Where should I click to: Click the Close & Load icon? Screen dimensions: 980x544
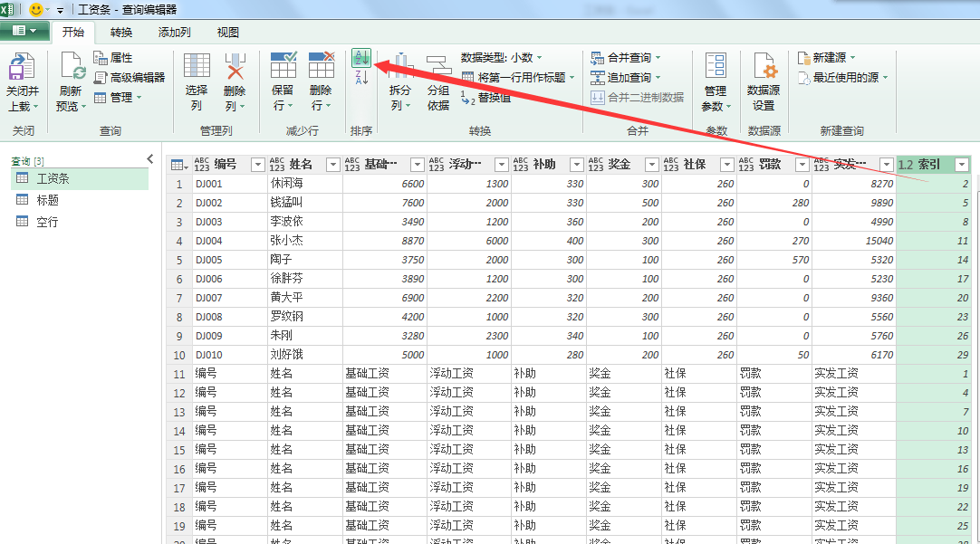pos(22,66)
